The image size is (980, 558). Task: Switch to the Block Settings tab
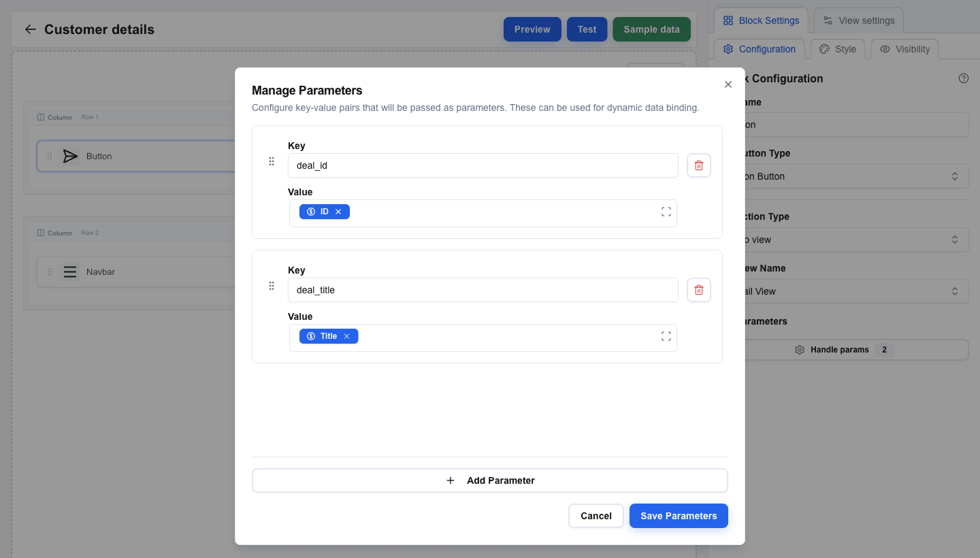[761, 20]
